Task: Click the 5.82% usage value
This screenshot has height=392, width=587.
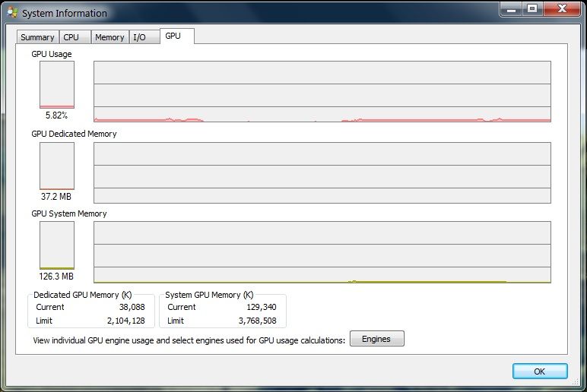Action: click(x=56, y=115)
